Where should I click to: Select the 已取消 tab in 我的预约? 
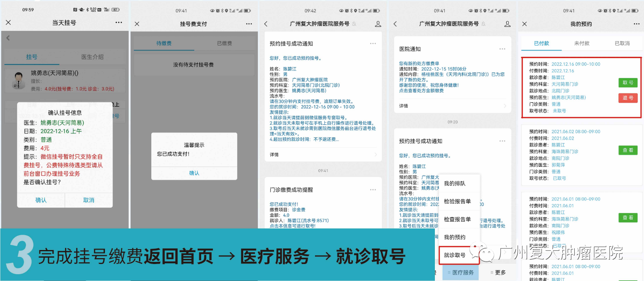622,43
